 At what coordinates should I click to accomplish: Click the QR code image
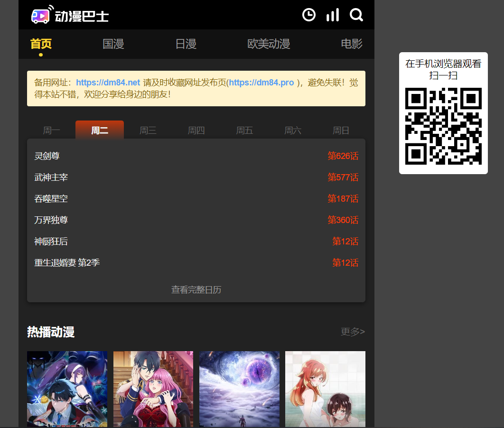443,126
